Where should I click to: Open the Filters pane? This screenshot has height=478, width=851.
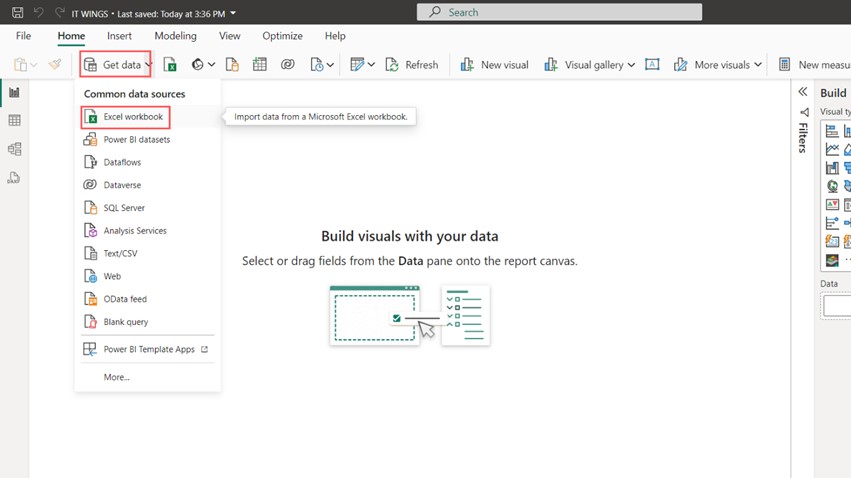tap(803, 131)
